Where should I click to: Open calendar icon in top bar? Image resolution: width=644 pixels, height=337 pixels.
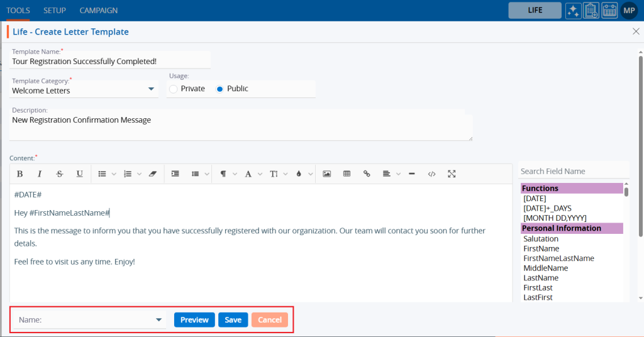pyautogui.click(x=609, y=10)
